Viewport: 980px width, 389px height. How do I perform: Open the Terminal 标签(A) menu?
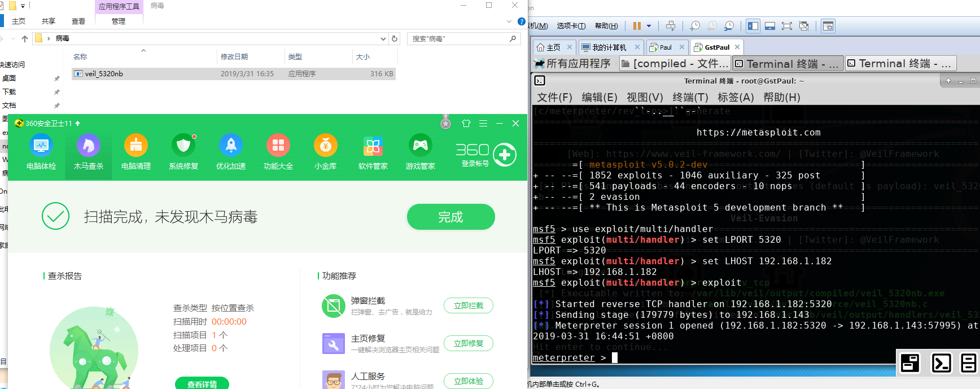coord(736,97)
